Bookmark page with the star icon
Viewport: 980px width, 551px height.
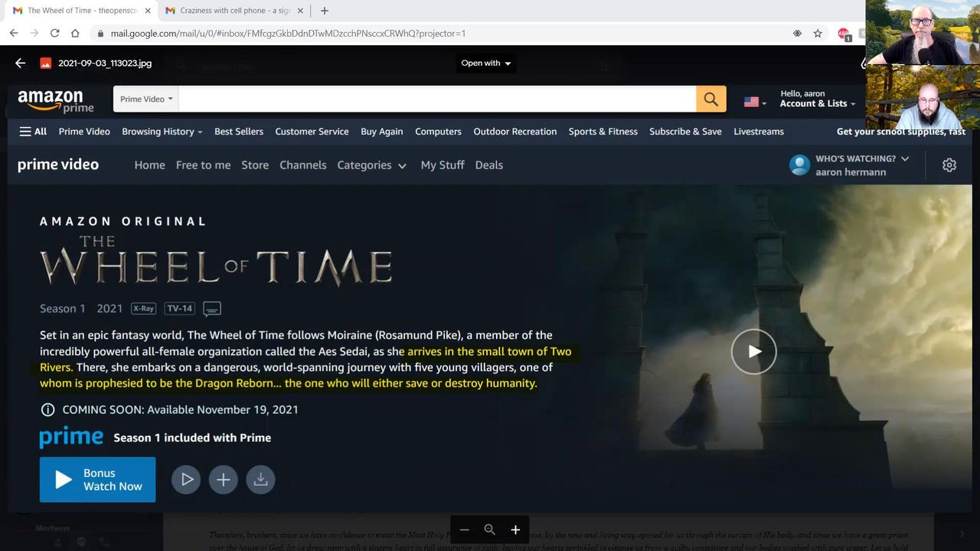point(818,34)
